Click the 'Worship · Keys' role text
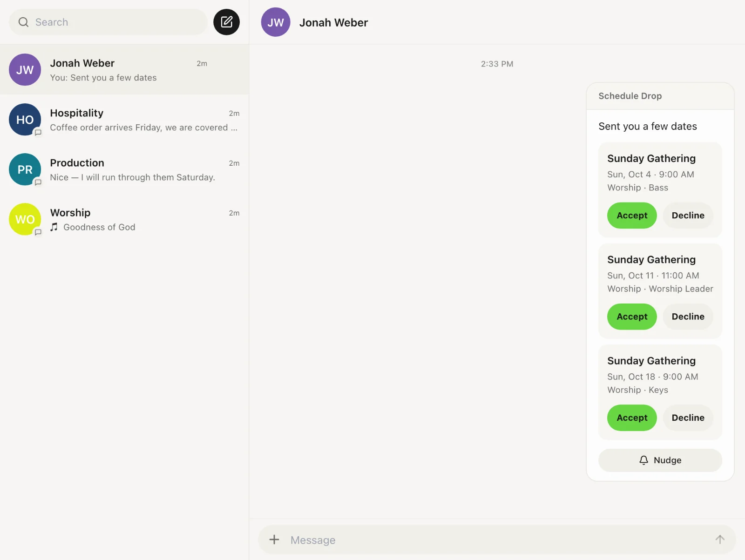The image size is (745, 560). coord(637,390)
